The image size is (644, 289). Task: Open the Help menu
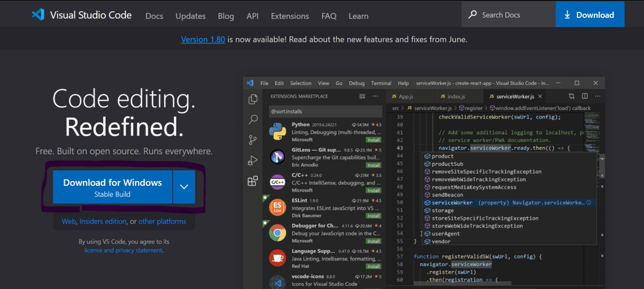point(403,83)
